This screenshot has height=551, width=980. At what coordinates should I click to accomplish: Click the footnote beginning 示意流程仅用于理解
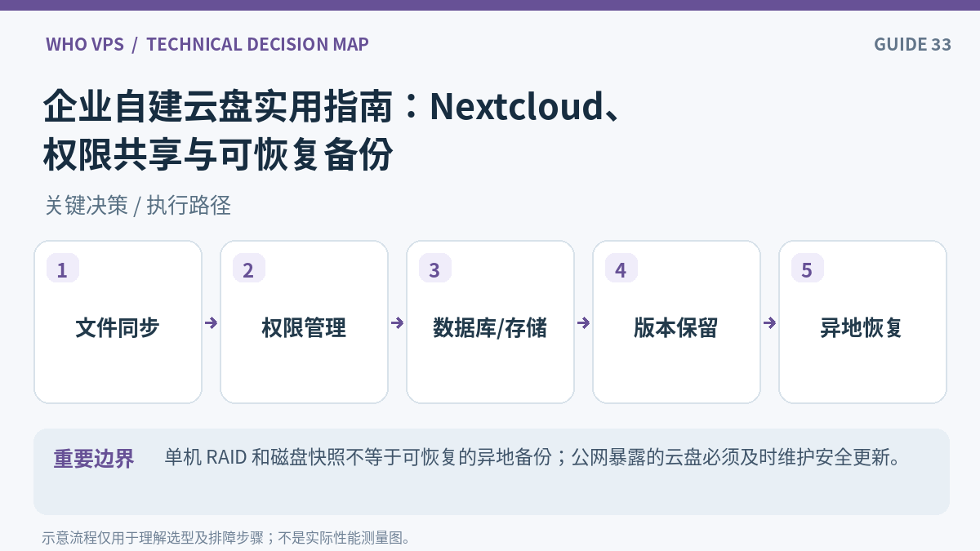tap(226, 538)
